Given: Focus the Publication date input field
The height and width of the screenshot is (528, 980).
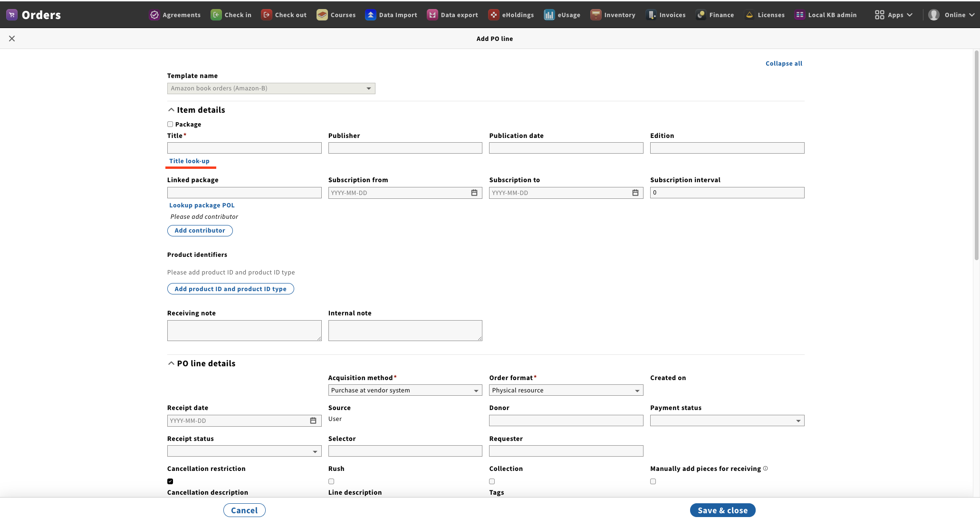Looking at the screenshot, I should (566, 148).
